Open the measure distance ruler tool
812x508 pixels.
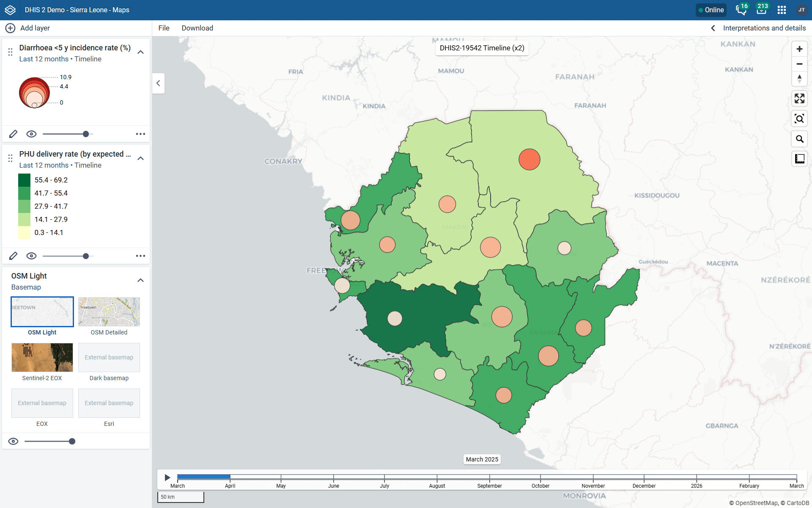[799, 159]
